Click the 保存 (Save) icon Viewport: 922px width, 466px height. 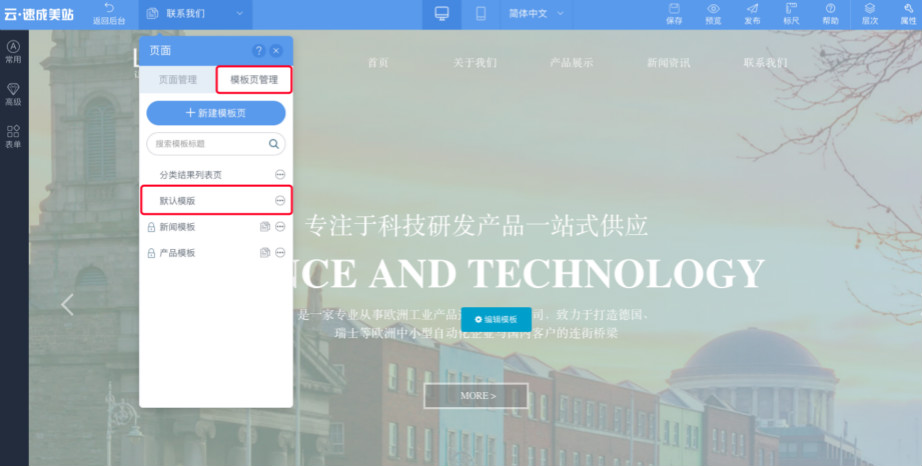click(674, 9)
